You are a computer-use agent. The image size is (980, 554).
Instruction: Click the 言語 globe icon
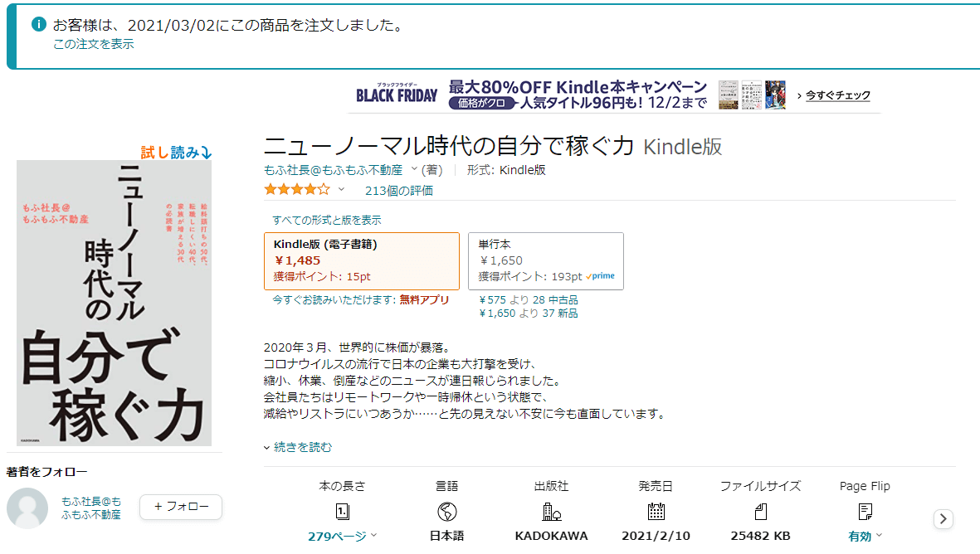447,513
